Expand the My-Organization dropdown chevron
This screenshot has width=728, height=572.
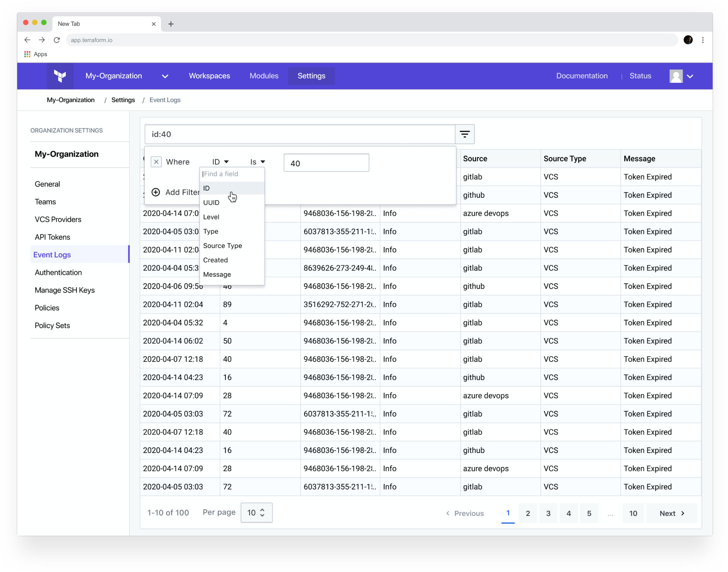point(165,76)
